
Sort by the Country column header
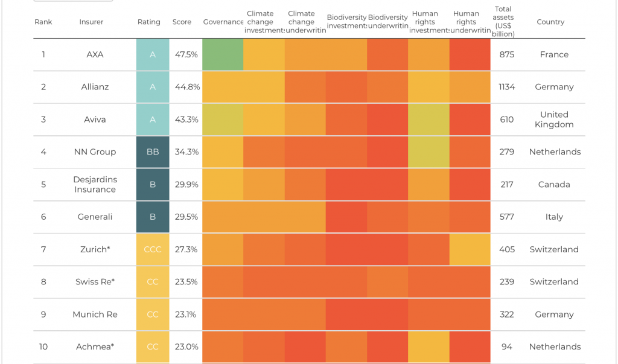(550, 22)
